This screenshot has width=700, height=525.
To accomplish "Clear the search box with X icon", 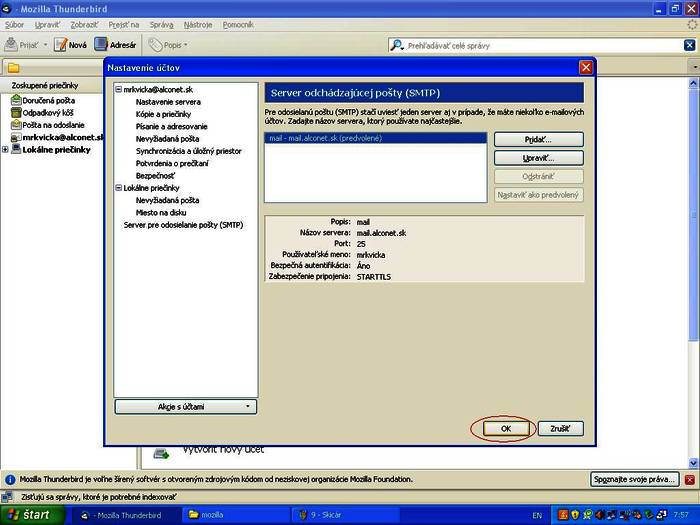I will point(689,45).
